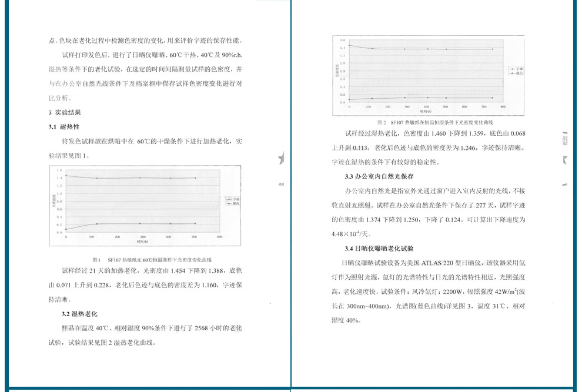The width and height of the screenshot is (582, 392).
Task: Click the line starting "试样打印发色后"
Action: pos(152,55)
